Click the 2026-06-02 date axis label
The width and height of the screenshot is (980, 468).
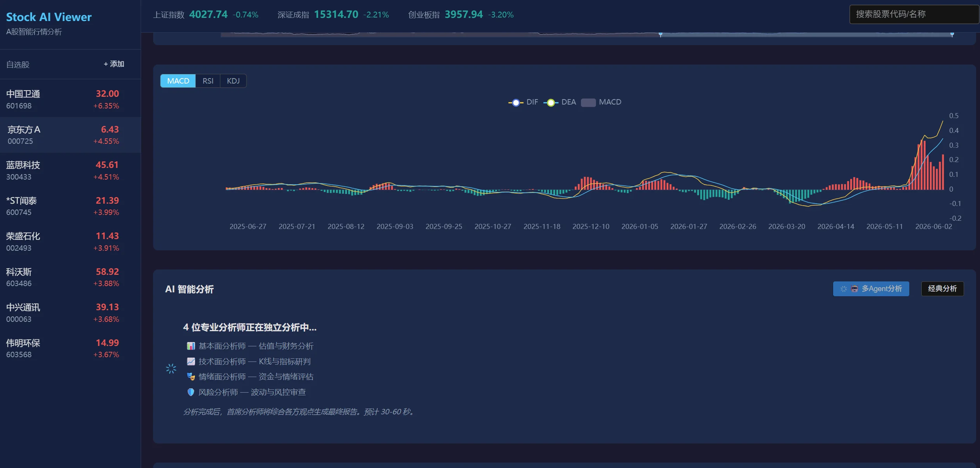click(x=933, y=227)
